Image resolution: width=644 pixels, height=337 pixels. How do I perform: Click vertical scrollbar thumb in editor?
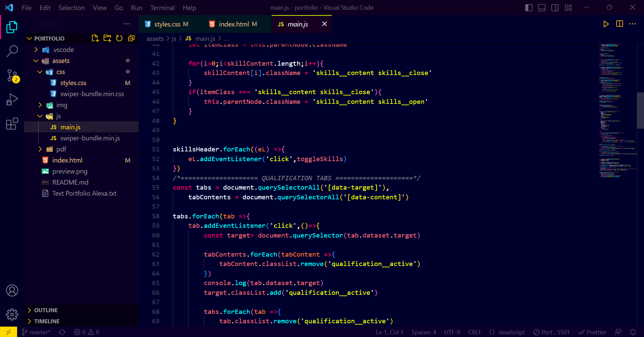640,110
